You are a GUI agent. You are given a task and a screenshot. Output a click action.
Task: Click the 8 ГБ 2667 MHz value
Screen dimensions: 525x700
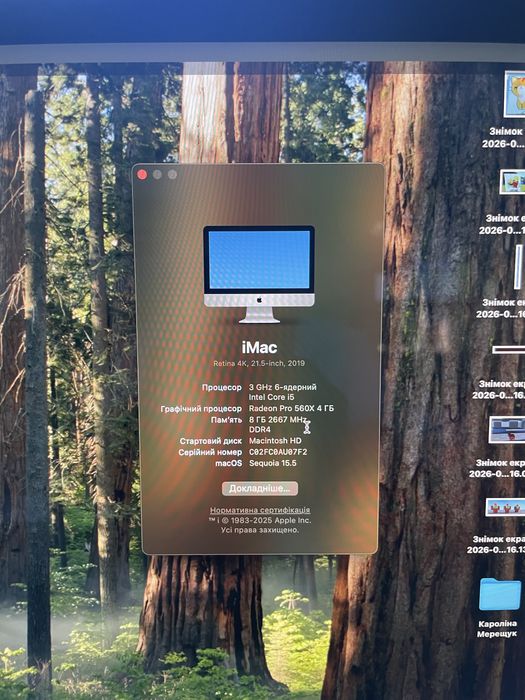[277, 420]
